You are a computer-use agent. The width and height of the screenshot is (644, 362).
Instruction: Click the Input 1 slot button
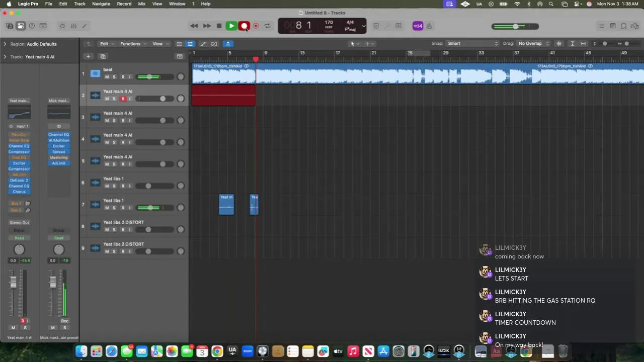22,127
